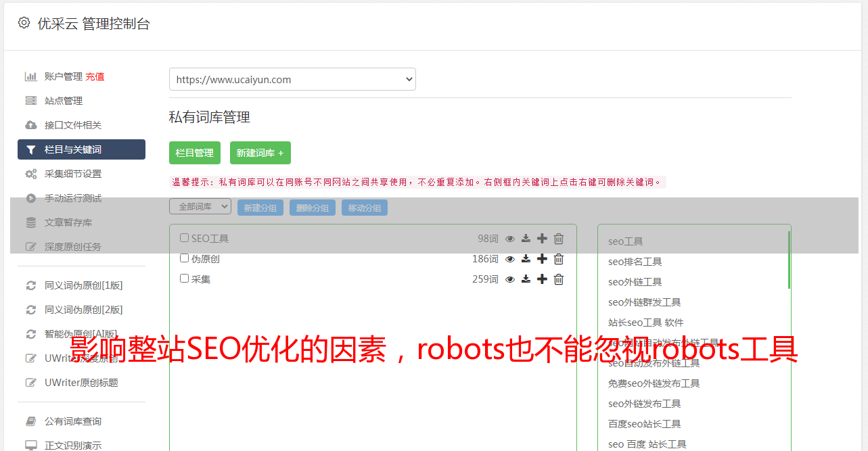This screenshot has height=451, width=868.
Task: Open the https://www.ucaiyun.com site dropdown
Action: tap(292, 79)
